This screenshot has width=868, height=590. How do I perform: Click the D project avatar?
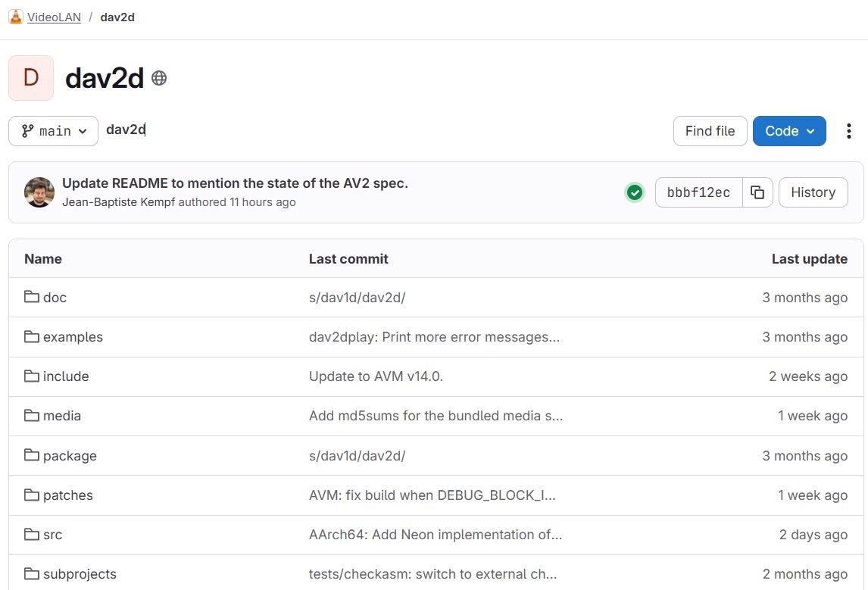coord(31,78)
